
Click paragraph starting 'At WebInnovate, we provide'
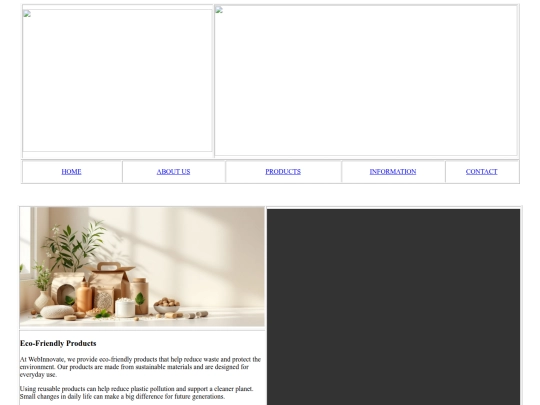(140, 367)
